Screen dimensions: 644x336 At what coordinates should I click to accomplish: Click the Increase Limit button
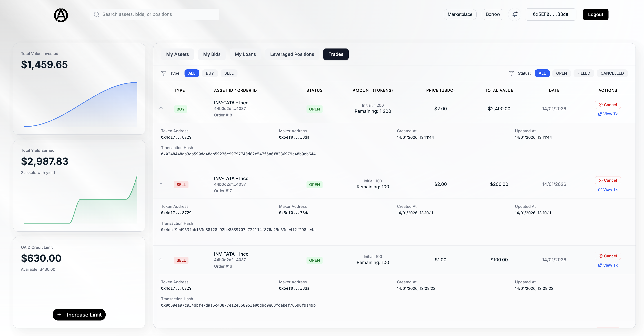coord(79,315)
